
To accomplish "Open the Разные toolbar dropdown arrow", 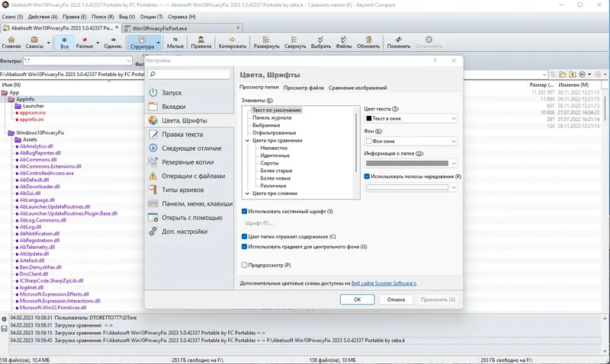I will click(98, 43).
